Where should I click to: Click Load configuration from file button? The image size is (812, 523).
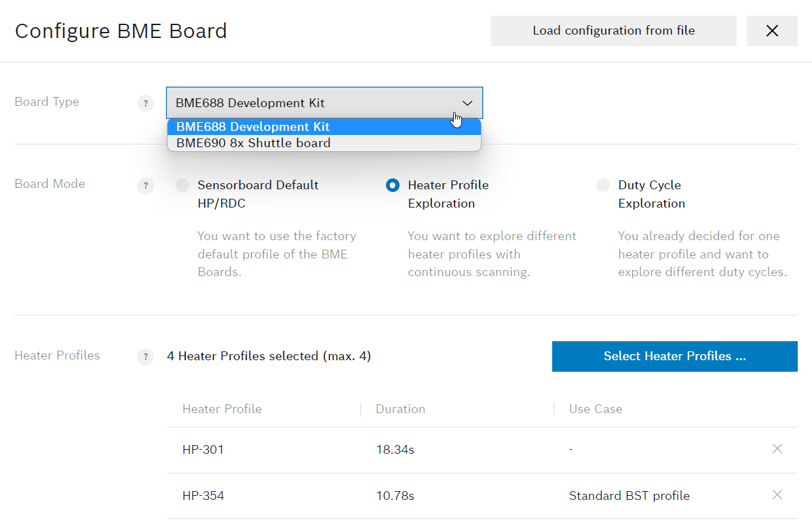coord(614,31)
